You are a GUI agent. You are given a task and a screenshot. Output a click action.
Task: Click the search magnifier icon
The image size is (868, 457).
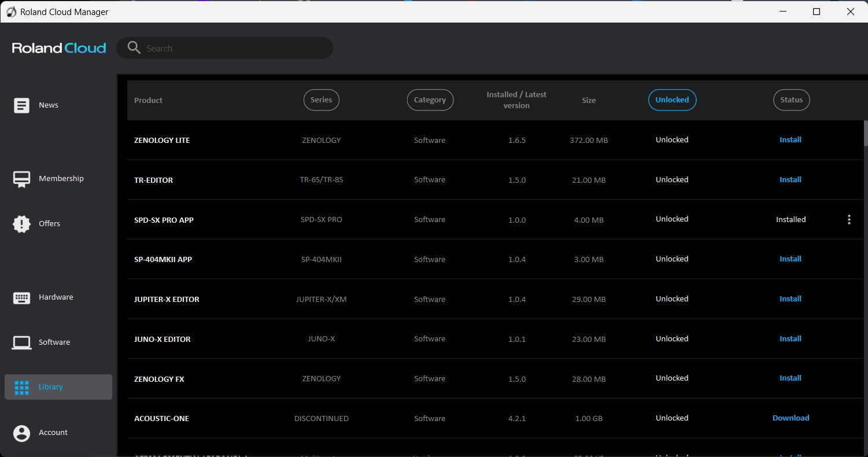click(134, 48)
